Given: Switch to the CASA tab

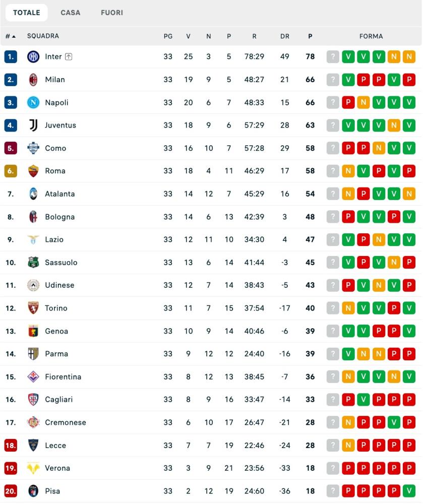Looking at the screenshot, I should (x=71, y=13).
